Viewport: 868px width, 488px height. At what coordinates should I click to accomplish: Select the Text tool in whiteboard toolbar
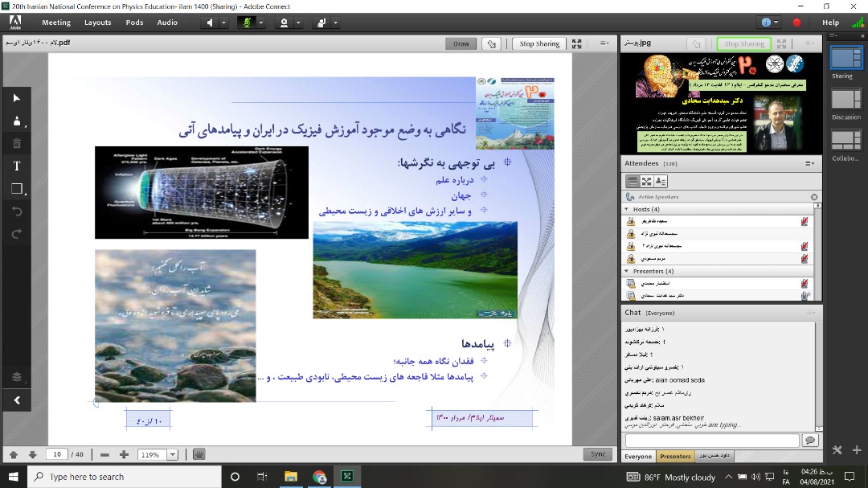pyautogui.click(x=17, y=166)
